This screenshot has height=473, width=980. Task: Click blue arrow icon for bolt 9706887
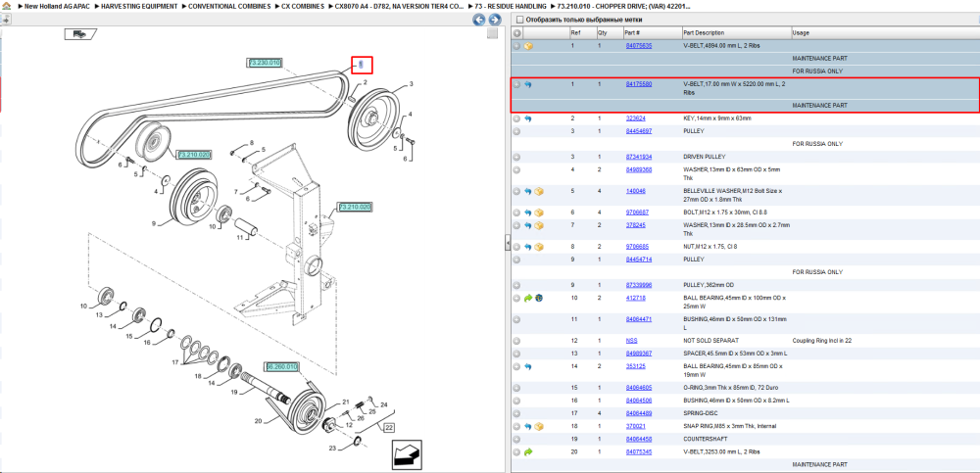528,213
